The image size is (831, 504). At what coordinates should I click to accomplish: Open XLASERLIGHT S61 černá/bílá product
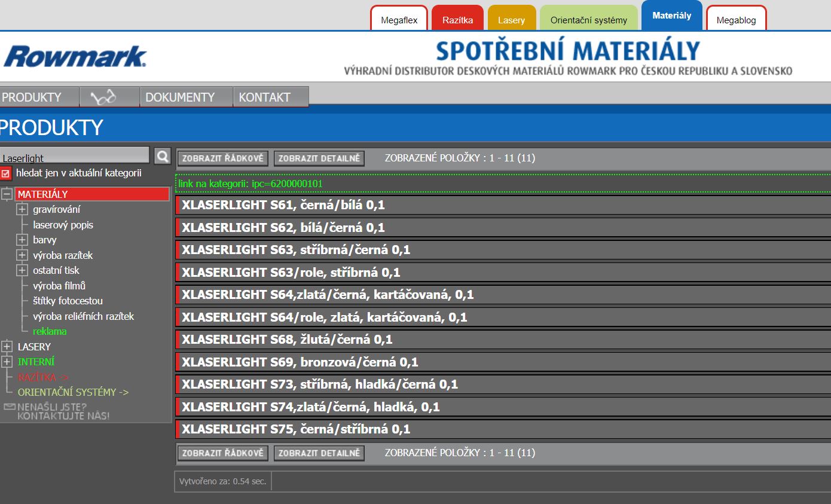point(283,205)
